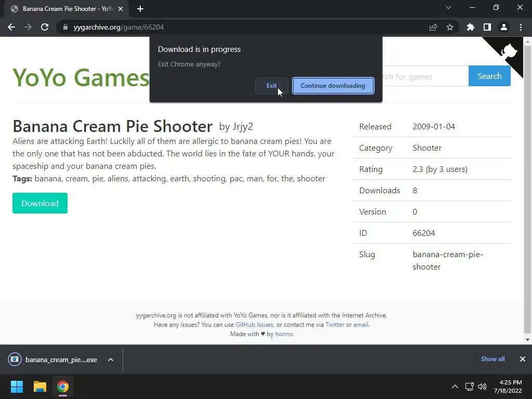Open File Explorer from the taskbar
The width and height of the screenshot is (532, 399).
39,387
